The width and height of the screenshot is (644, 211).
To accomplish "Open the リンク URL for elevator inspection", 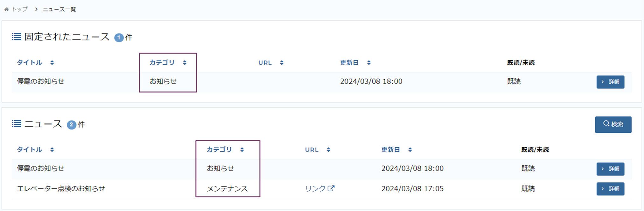I will coord(315,189).
